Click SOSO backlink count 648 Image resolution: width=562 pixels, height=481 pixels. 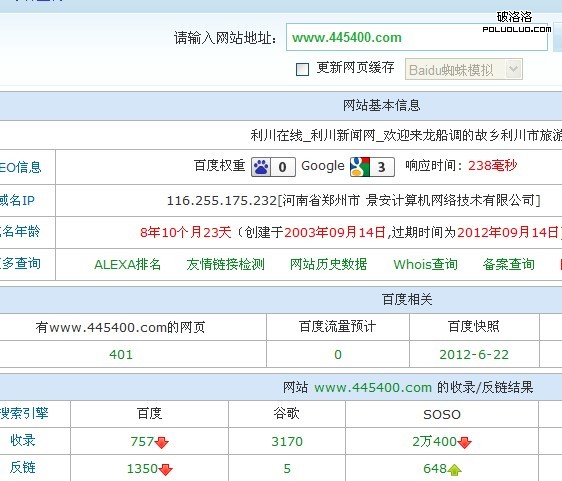click(x=435, y=469)
